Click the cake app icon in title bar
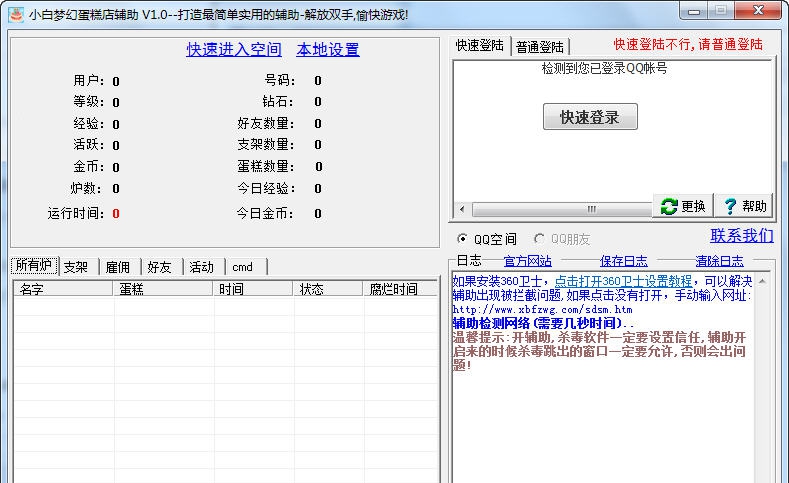The width and height of the screenshot is (789, 483). (16, 15)
